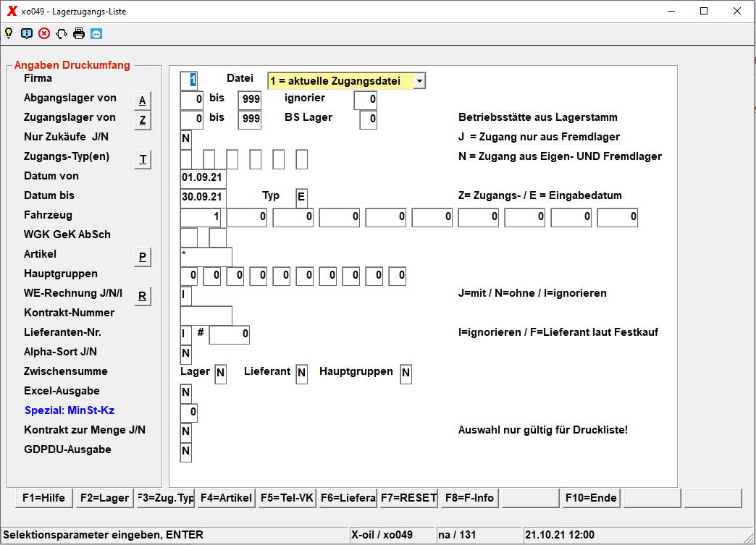
Task: Click the red X app icon in title bar
Action: pos(12,11)
